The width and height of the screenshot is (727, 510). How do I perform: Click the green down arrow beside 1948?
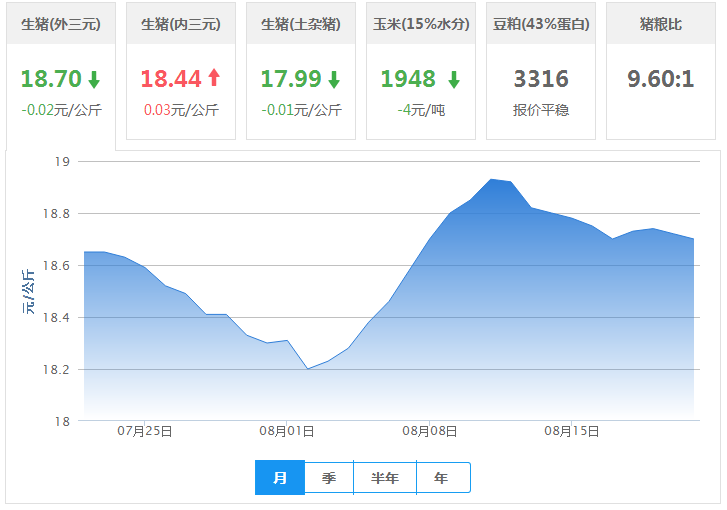(454, 79)
